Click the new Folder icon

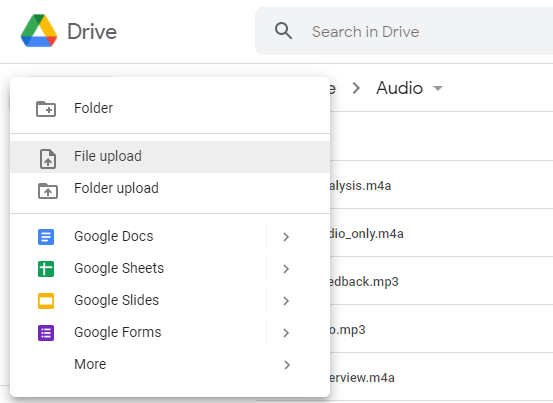point(46,109)
